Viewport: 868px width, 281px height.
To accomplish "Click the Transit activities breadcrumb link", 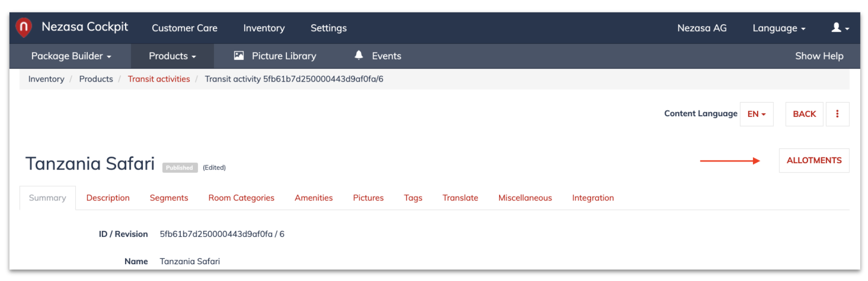I will click(159, 79).
